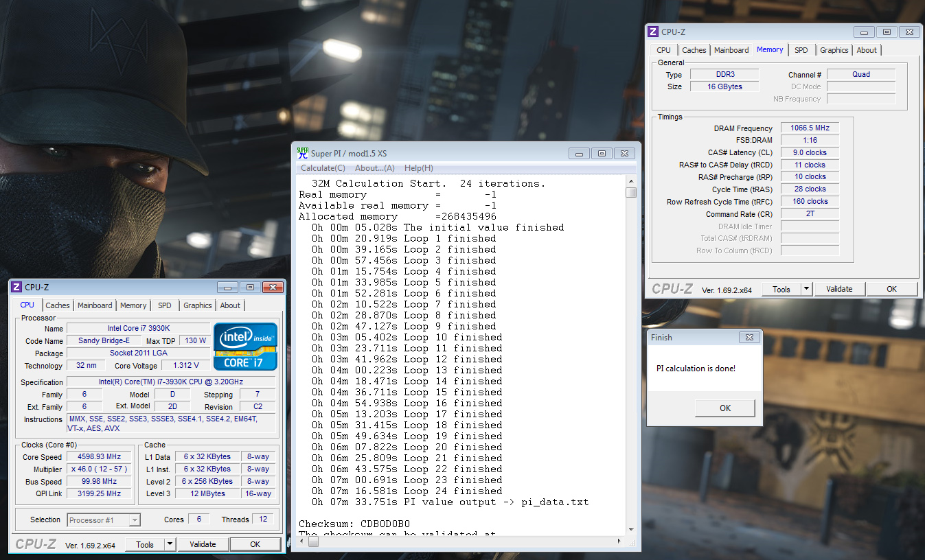Switch to SPD tab in CPU-Z CPU window
Screen dimensions: 925x560
[165, 305]
